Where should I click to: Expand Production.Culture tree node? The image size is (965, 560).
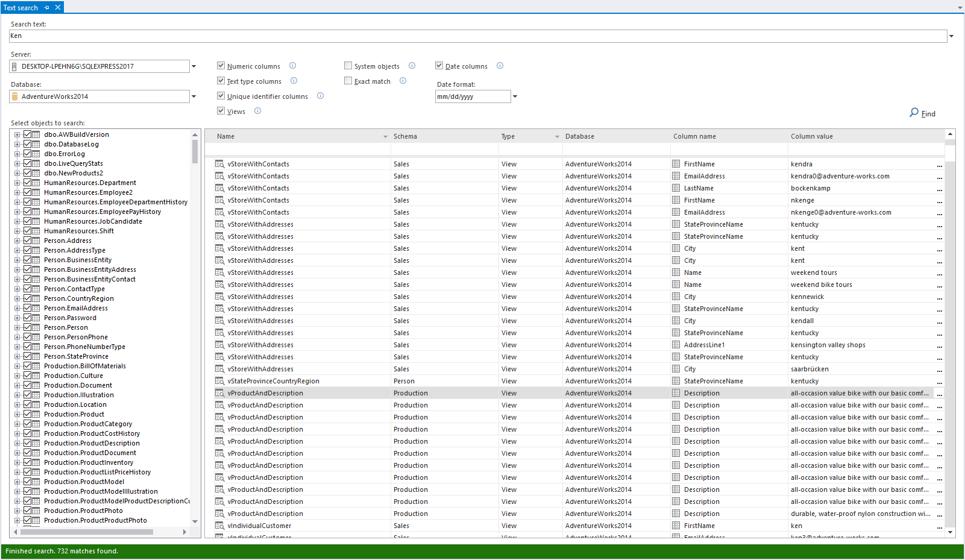coord(17,376)
